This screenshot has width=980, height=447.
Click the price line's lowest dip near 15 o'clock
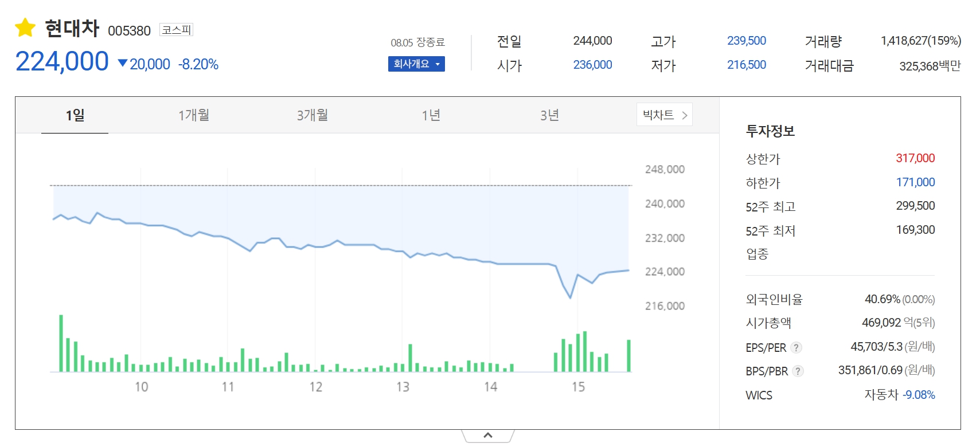(x=571, y=297)
